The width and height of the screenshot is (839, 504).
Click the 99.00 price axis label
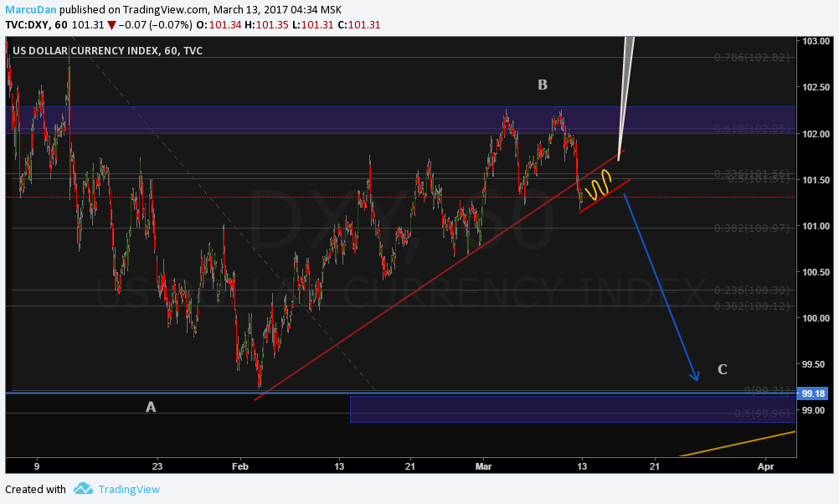click(x=814, y=410)
